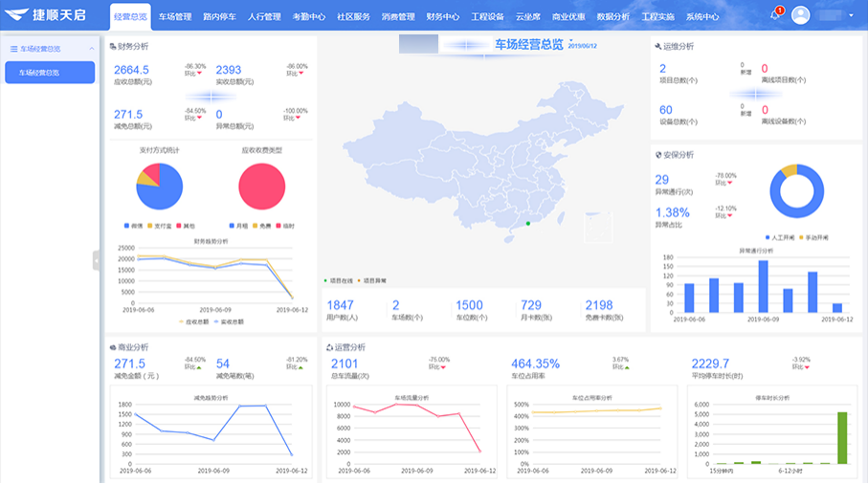Click the 2393 实收总额 value
868x484 pixels.
tap(228, 70)
